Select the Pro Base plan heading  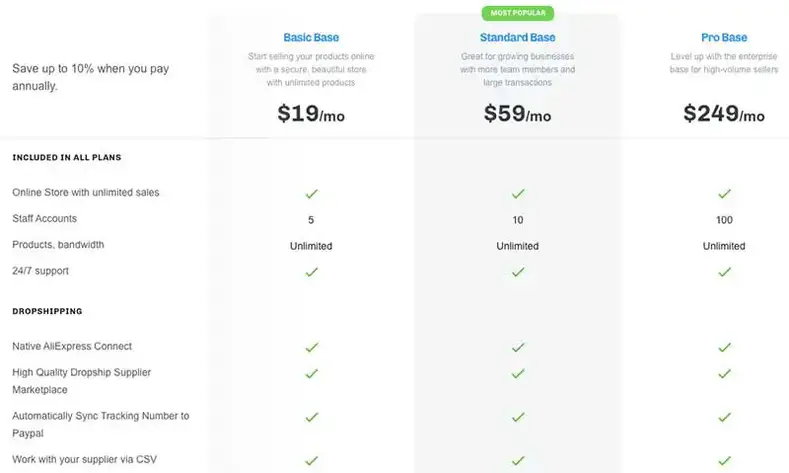pos(724,37)
